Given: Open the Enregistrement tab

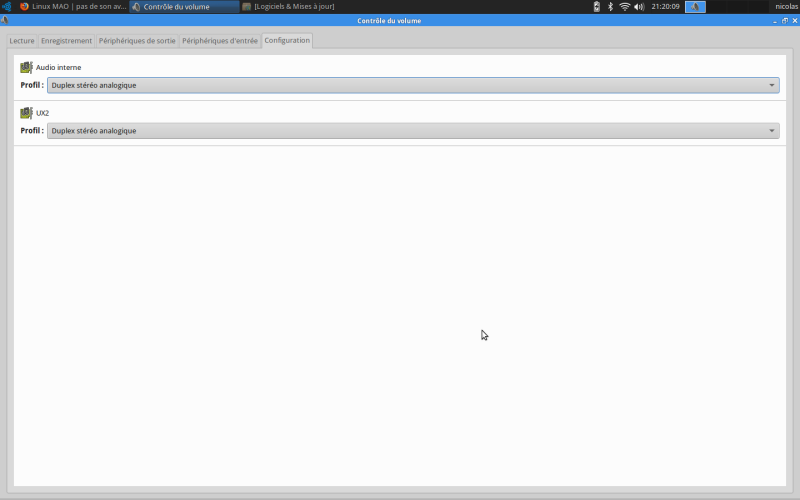Looking at the screenshot, I should click(66, 41).
